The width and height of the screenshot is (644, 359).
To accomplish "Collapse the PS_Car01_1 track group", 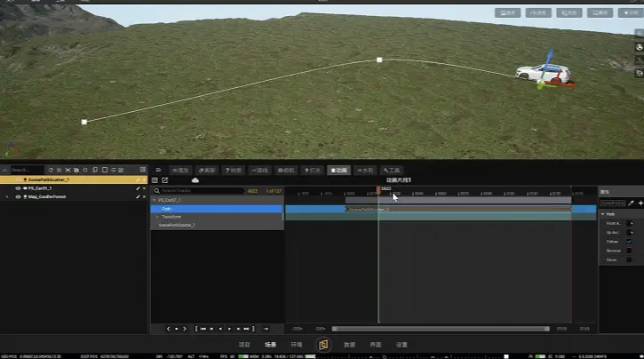I will tap(155, 200).
